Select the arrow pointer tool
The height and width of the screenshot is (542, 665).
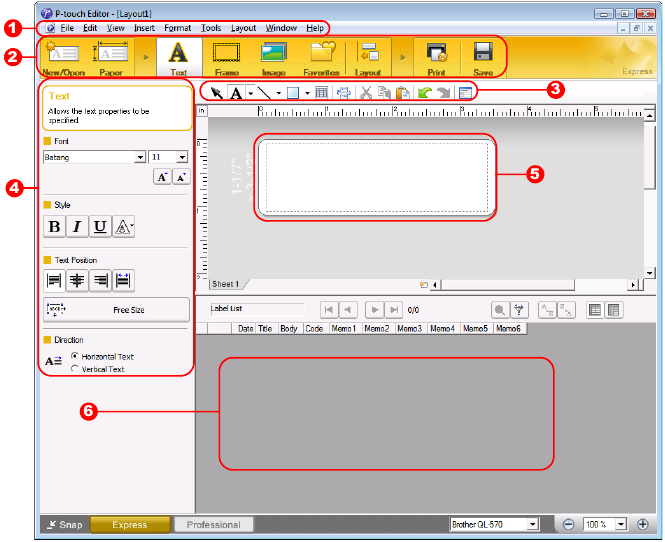(217, 92)
